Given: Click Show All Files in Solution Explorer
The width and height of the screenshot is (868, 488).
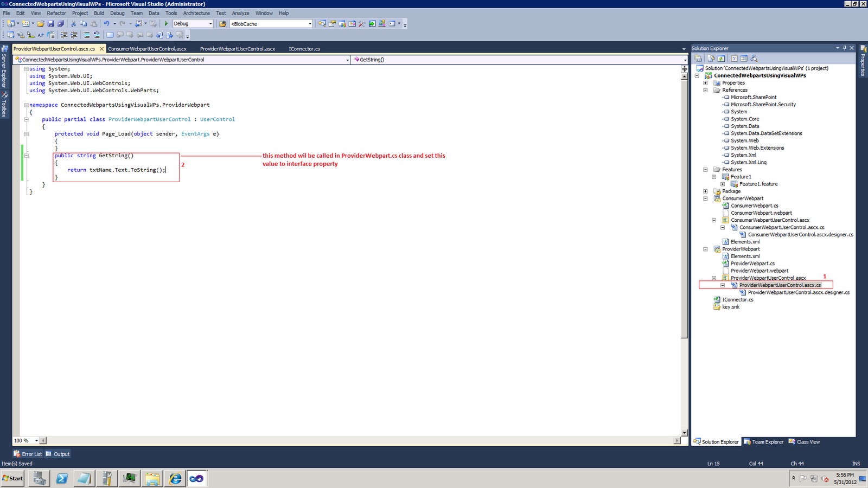Looking at the screenshot, I should [x=711, y=59].
